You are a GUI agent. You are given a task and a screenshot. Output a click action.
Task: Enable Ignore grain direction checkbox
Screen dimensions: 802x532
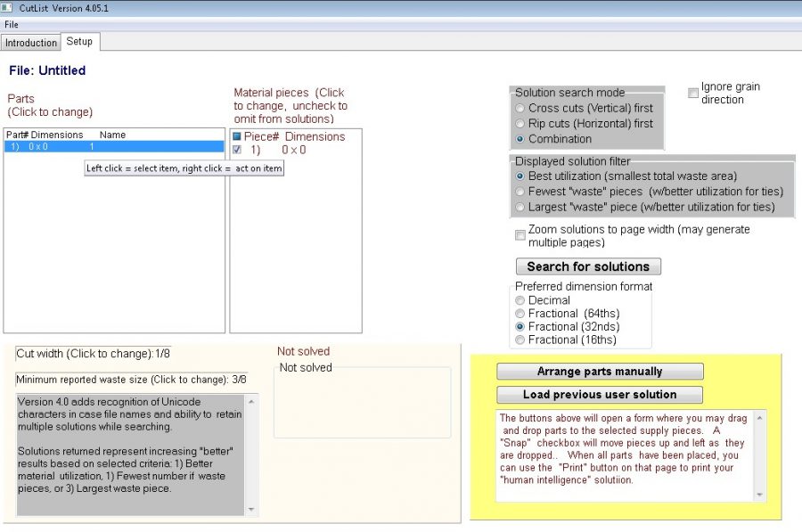(x=693, y=93)
